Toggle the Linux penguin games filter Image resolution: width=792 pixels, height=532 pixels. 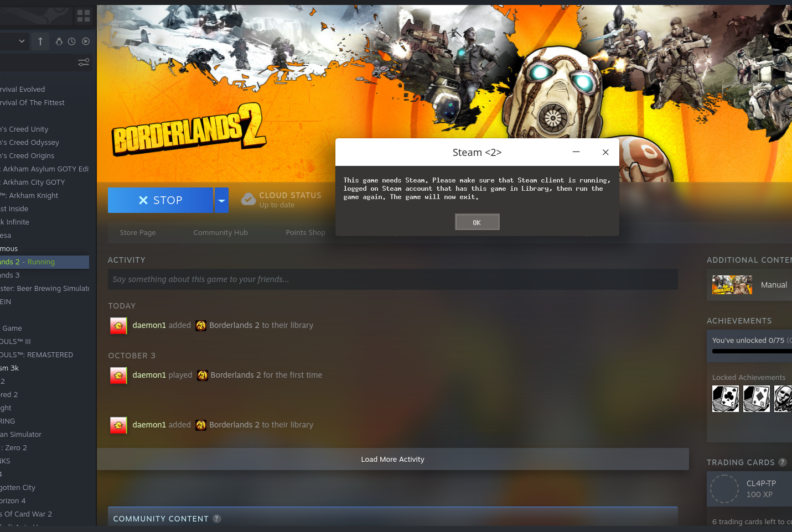tap(59, 41)
